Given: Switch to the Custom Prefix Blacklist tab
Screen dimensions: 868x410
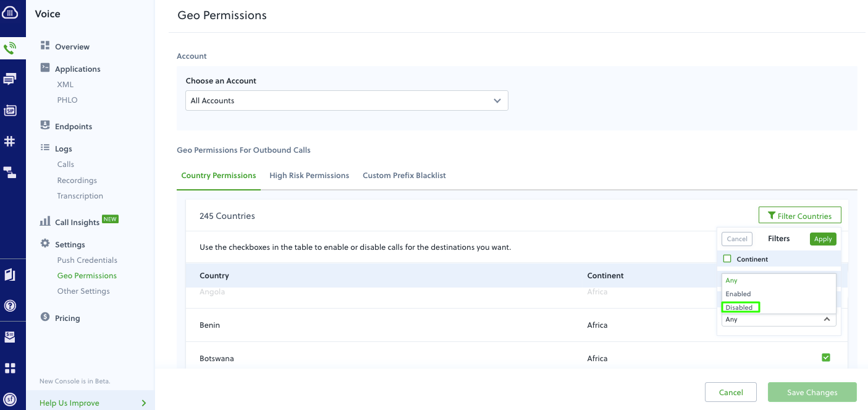Looking at the screenshot, I should click(404, 176).
